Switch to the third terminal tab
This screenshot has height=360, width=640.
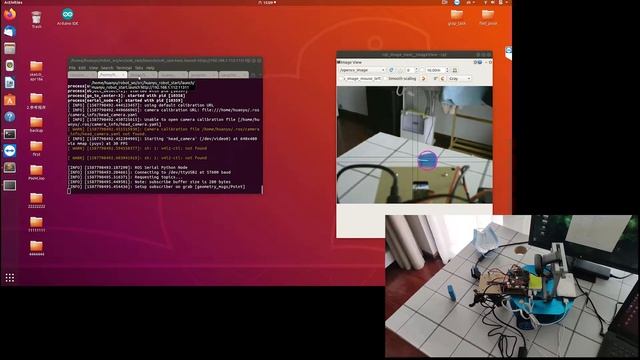click(142, 75)
